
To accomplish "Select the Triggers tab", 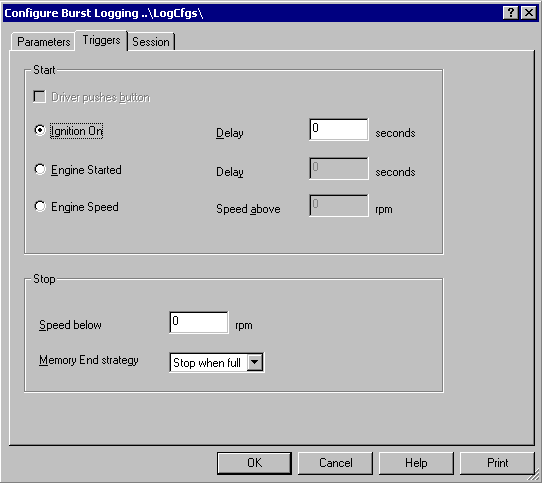I will (101, 40).
